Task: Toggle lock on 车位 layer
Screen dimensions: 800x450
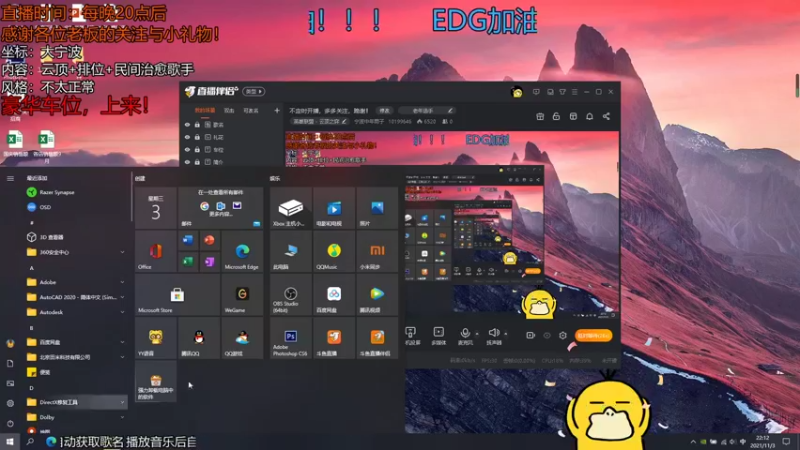Action: 197,149
